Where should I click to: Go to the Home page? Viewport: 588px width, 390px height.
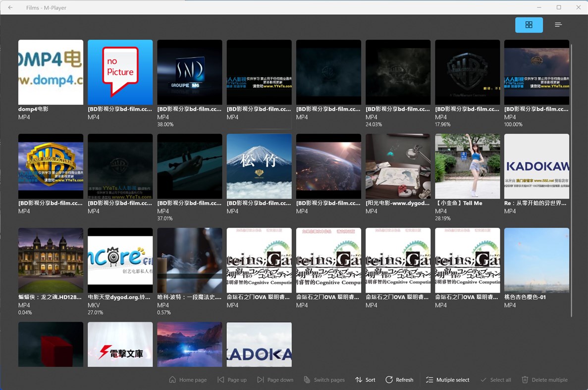[188, 380]
